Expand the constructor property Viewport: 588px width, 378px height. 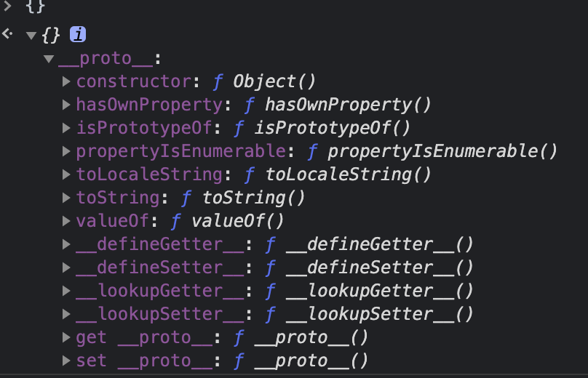[66, 81]
